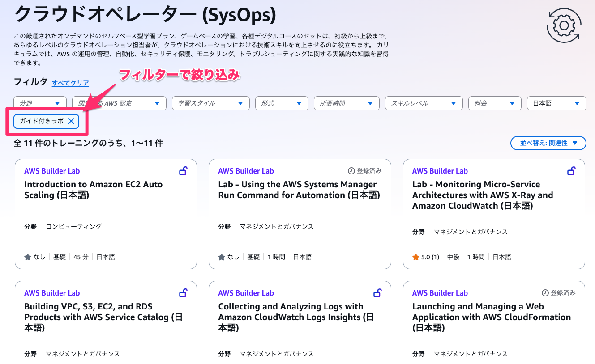
Task: Click unlock icon on CloudWatch Logs Insights card
Action: point(377,293)
